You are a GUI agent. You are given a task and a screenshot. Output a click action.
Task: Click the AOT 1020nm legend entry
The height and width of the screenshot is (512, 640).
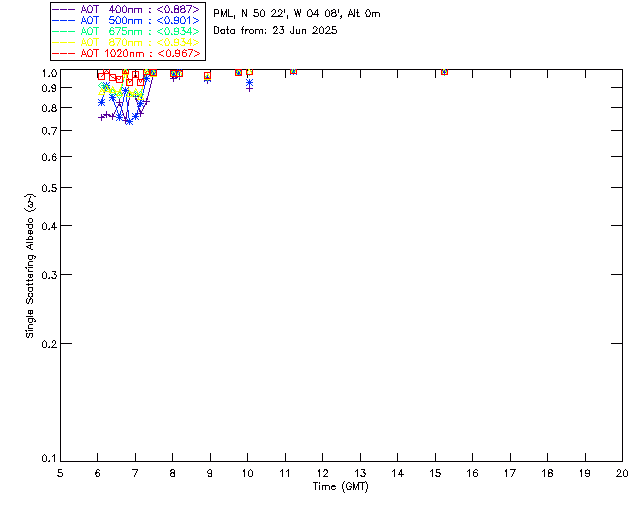pyautogui.click(x=126, y=53)
